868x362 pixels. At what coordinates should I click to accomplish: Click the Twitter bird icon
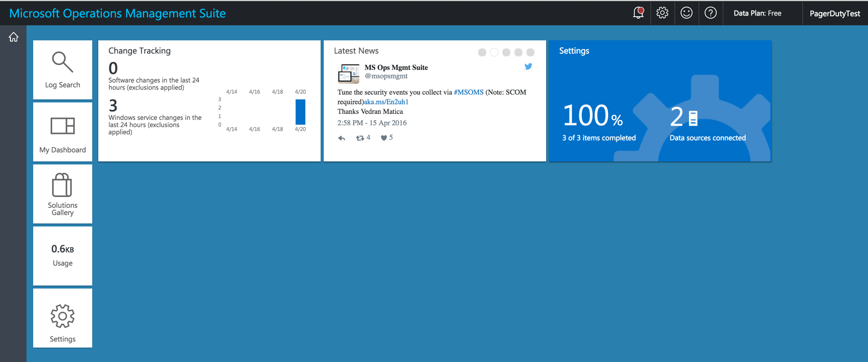[x=528, y=66]
